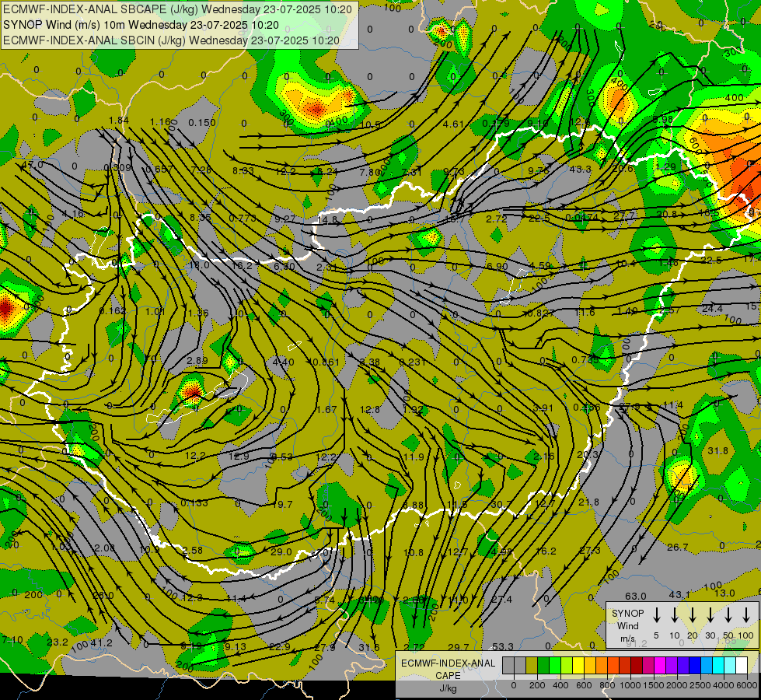Click the 26.7 value on the map
This screenshot has width=761, height=700.
coord(678,548)
